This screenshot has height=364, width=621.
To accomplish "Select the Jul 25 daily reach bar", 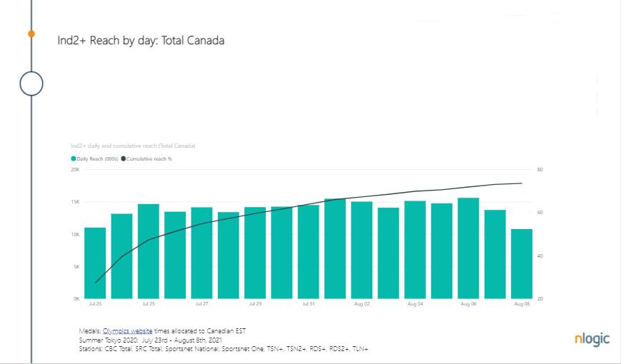I will (x=149, y=251).
